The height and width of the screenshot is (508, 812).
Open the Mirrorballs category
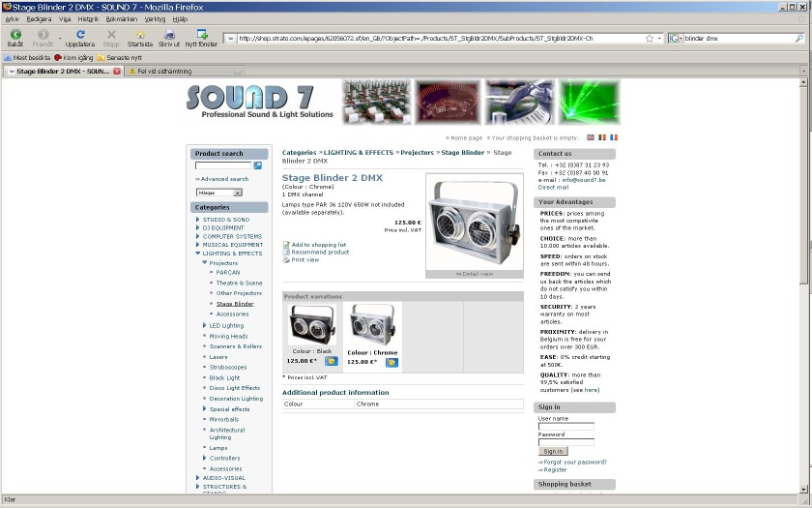223,419
